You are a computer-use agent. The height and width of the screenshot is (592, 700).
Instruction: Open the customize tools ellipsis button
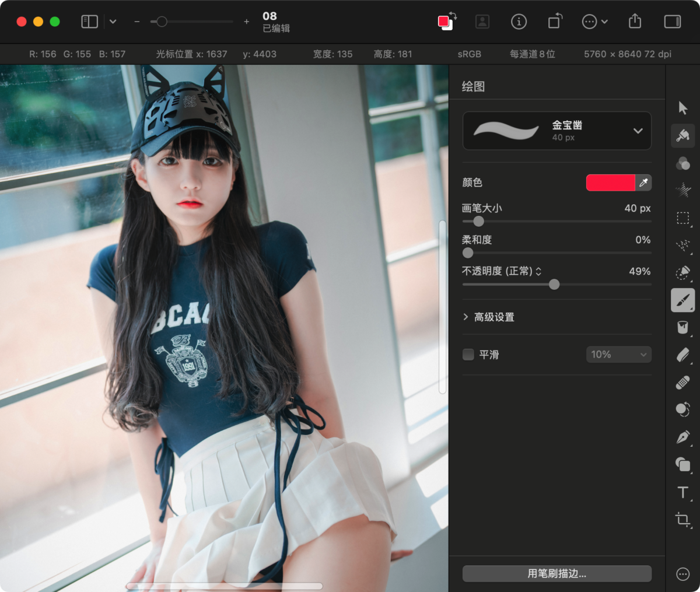tap(683, 574)
